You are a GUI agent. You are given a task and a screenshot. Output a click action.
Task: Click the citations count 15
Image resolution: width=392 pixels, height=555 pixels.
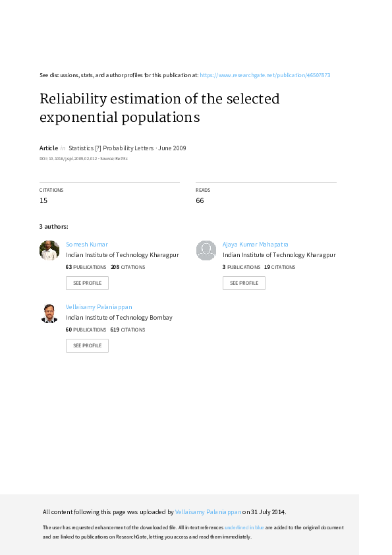click(43, 200)
